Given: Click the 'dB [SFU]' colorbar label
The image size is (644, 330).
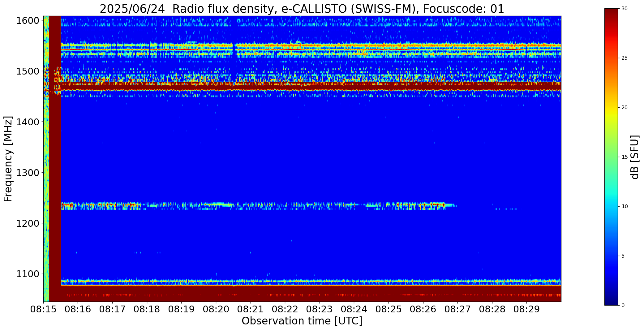Looking at the screenshot, I should coord(635,157).
